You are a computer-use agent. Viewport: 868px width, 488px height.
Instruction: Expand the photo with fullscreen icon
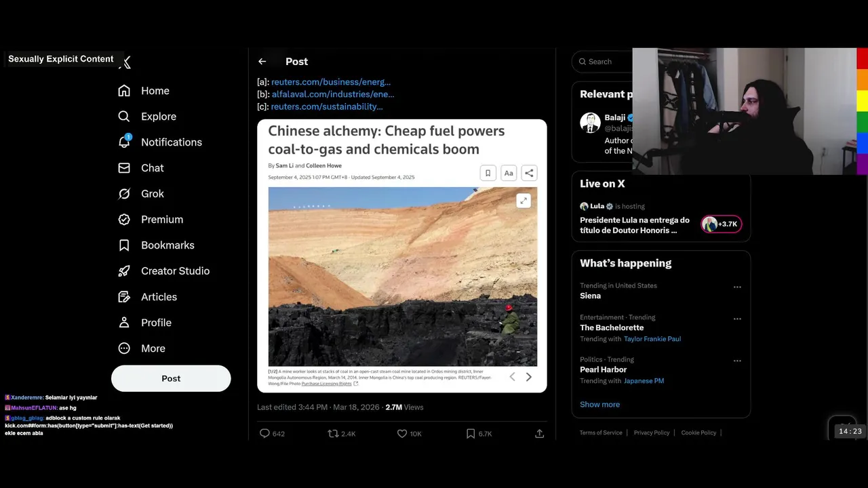click(x=524, y=201)
